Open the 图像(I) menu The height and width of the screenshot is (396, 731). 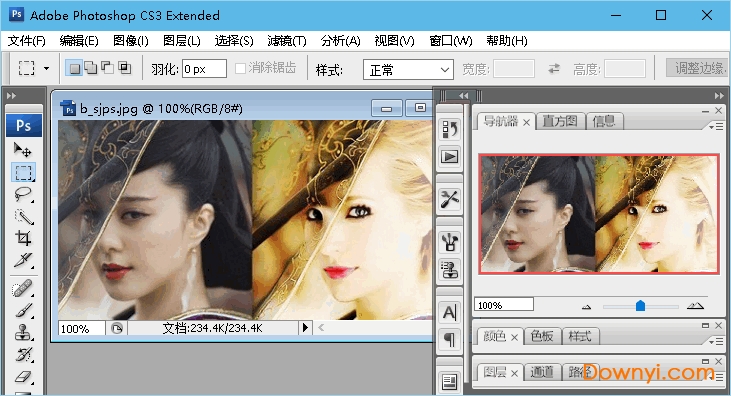pos(131,41)
